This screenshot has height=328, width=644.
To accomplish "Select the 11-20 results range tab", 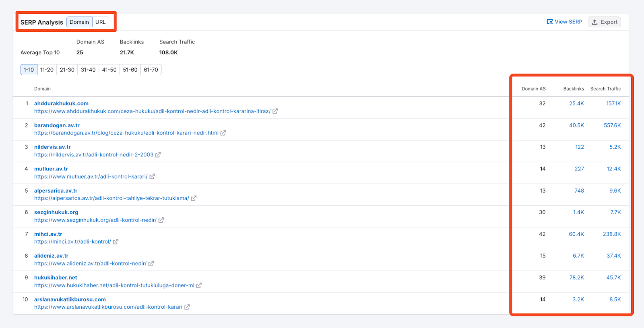I will tap(47, 70).
